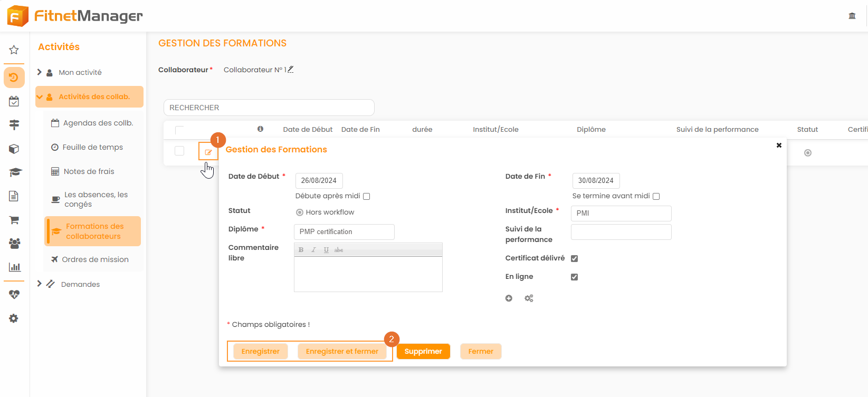Open the shopping cart sidebar icon
The image size is (868, 397).
coord(14,220)
